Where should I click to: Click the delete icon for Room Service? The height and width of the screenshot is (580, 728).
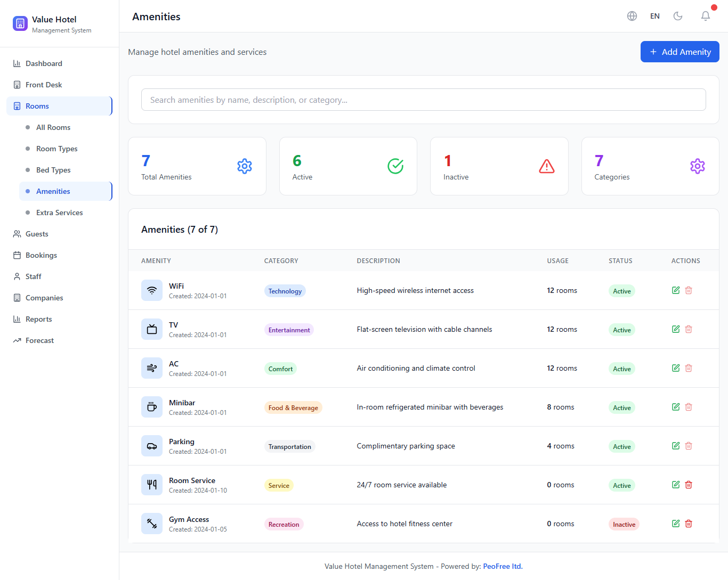tap(689, 485)
